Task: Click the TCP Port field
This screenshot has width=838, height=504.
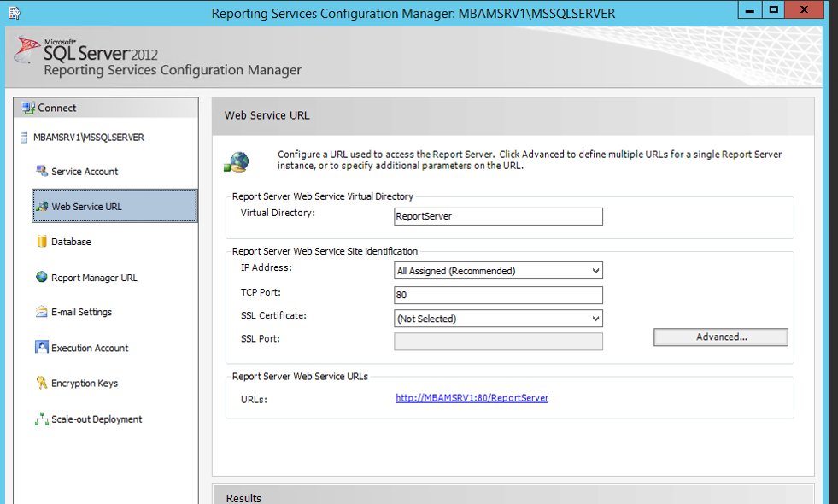Action: tap(498, 295)
